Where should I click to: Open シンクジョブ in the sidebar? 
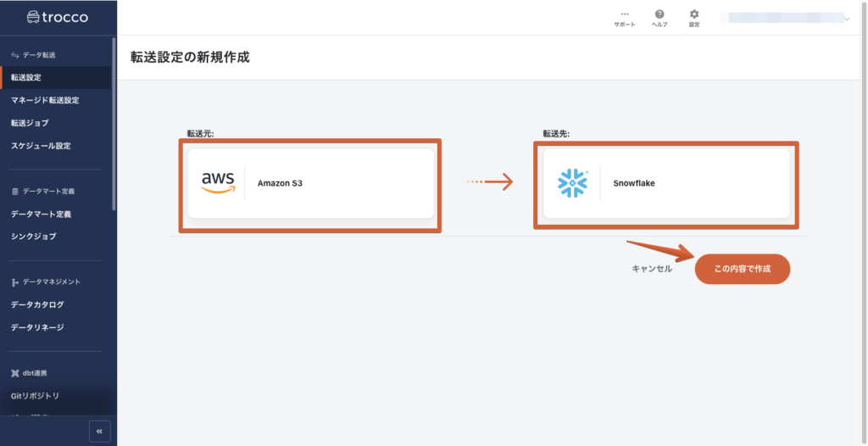point(31,237)
